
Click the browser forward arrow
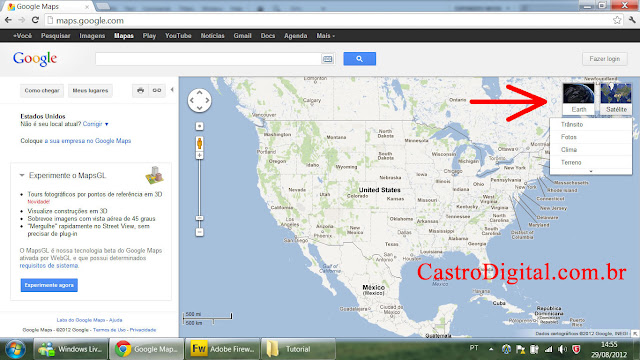coord(22,20)
